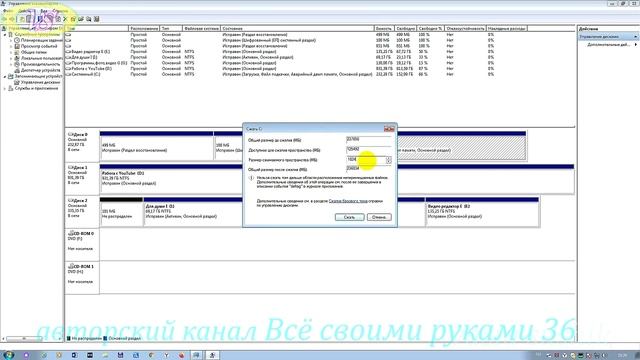
Task: Collapse the Служебные программы tree node
Action: pos(5,35)
